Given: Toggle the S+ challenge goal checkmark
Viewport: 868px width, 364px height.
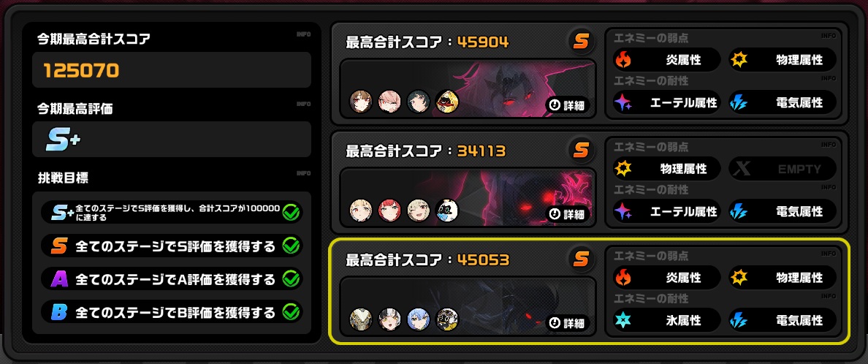Looking at the screenshot, I should 291,212.
